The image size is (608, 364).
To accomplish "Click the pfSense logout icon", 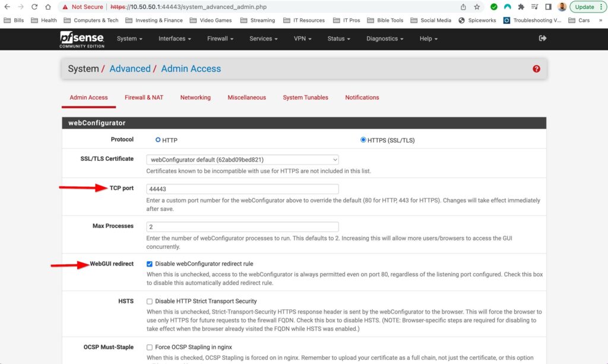I will 543,39.
